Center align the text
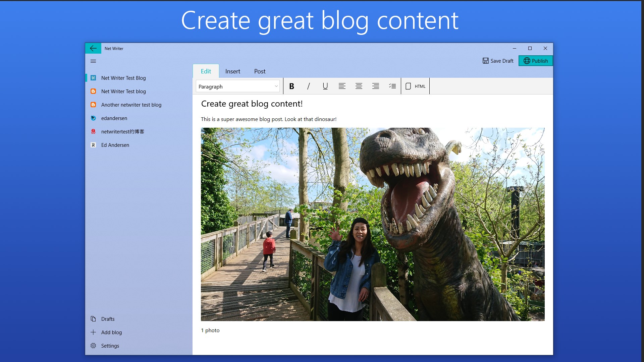This screenshot has width=644, height=362. 359,86
